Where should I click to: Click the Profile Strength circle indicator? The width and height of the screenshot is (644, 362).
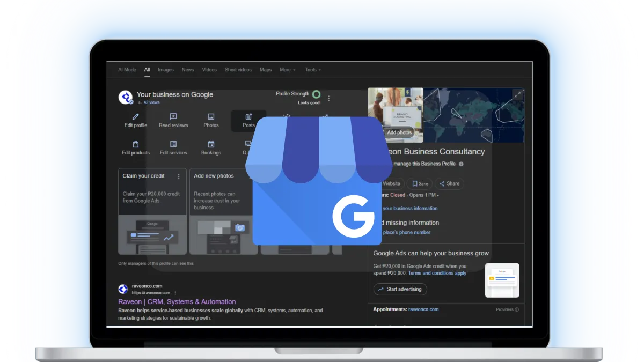coord(317,94)
